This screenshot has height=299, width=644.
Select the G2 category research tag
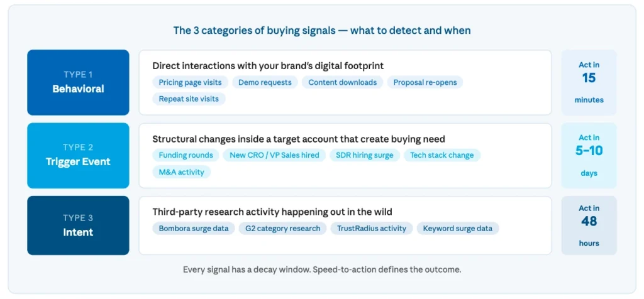pos(282,229)
